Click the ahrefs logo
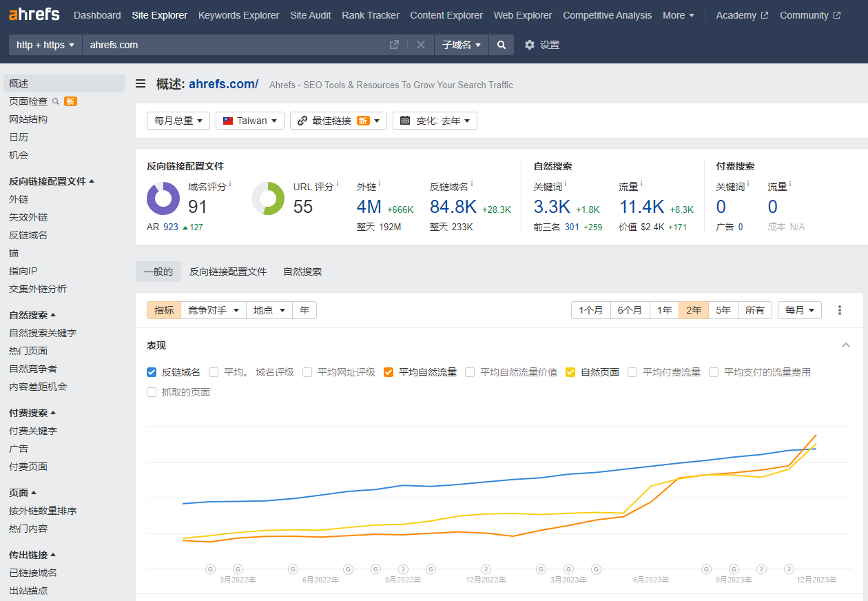 [34, 14]
